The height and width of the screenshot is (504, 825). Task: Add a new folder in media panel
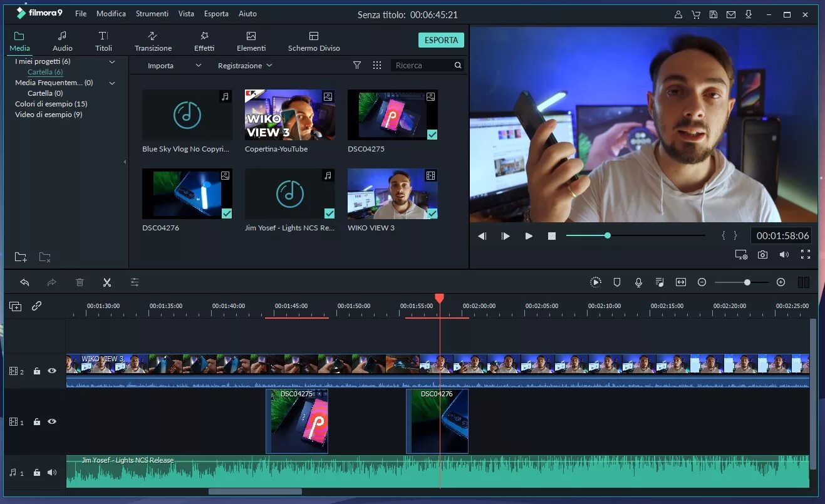[x=21, y=257]
